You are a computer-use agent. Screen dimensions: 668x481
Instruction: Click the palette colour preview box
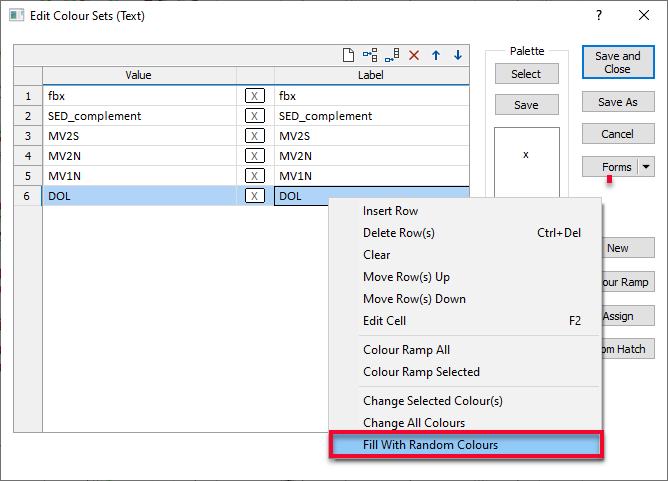[x=526, y=160]
